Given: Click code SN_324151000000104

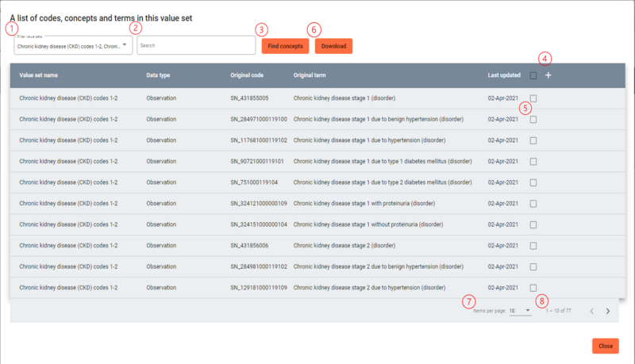Looking at the screenshot, I should (x=259, y=224).
